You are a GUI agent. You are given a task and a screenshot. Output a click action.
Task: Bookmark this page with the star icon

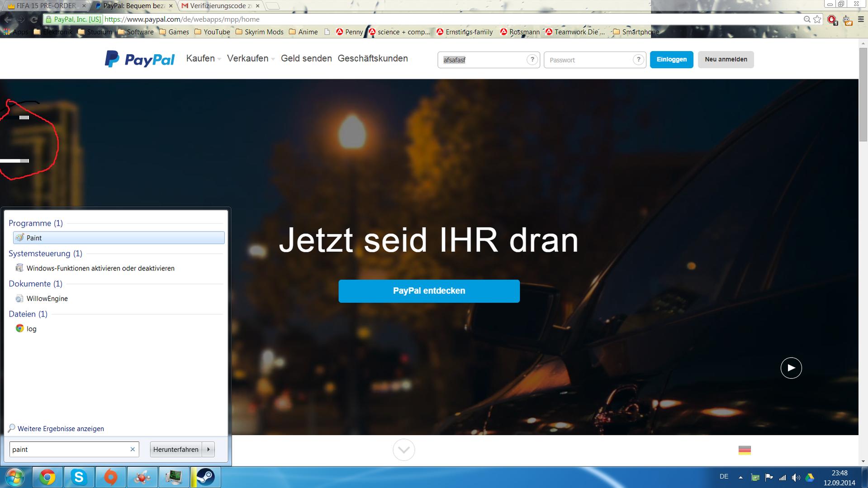tap(817, 19)
